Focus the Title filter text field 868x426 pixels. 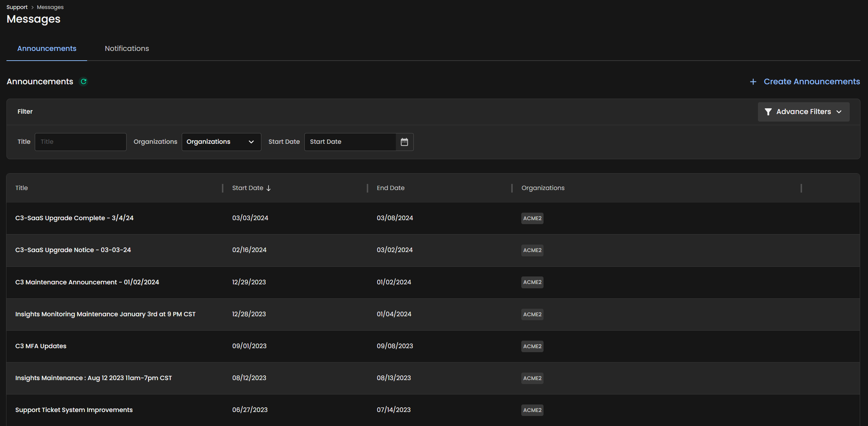coord(81,142)
